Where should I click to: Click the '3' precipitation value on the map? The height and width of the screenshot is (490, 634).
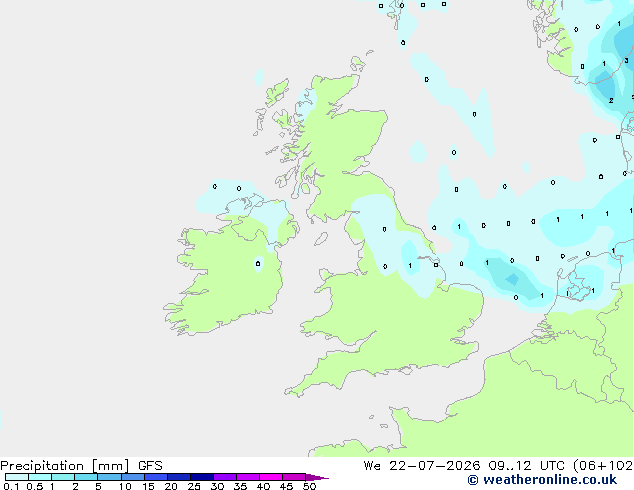626,61
